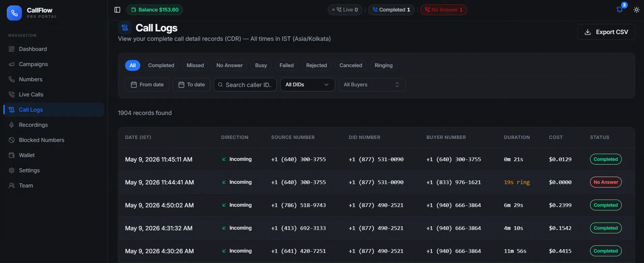Click the DATE (IST) column header
Viewport: 644px width, 263px height.
(x=138, y=137)
